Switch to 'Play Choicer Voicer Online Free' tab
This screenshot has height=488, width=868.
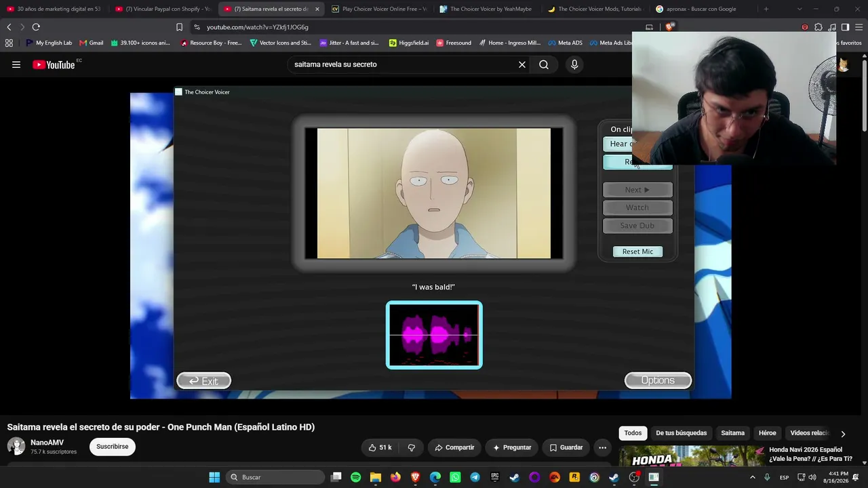pyautogui.click(x=379, y=9)
